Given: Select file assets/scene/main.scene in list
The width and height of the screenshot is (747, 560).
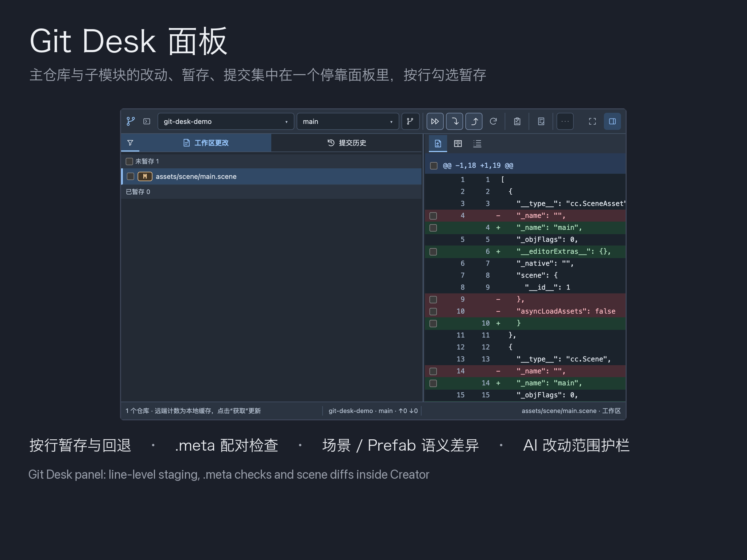Looking at the screenshot, I should (x=272, y=176).
